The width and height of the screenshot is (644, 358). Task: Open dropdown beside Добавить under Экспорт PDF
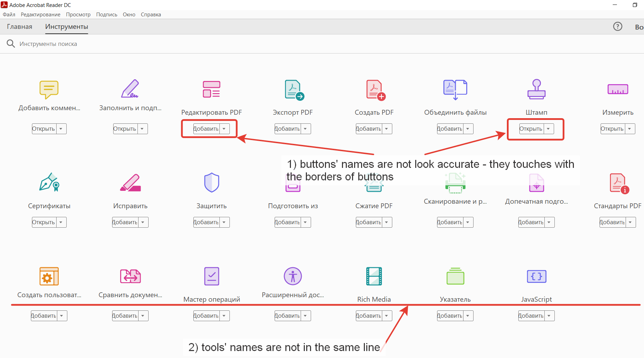[x=305, y=129]
